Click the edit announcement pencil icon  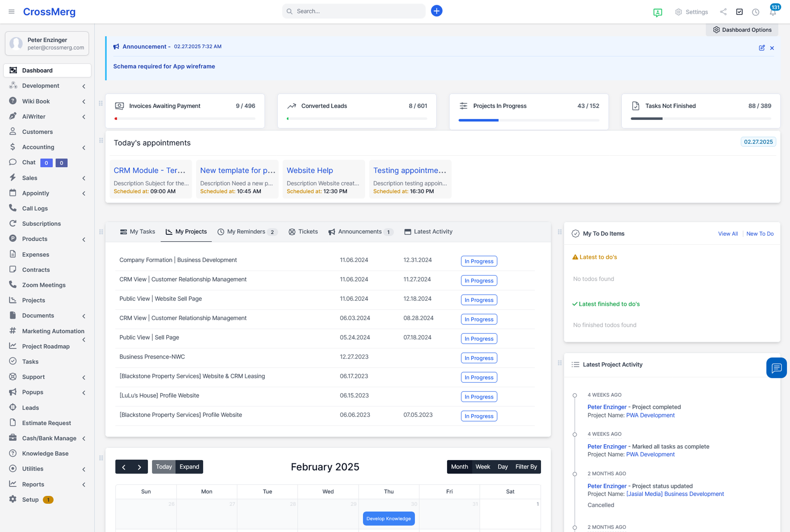pyautogui.click(x=762, y=48)
